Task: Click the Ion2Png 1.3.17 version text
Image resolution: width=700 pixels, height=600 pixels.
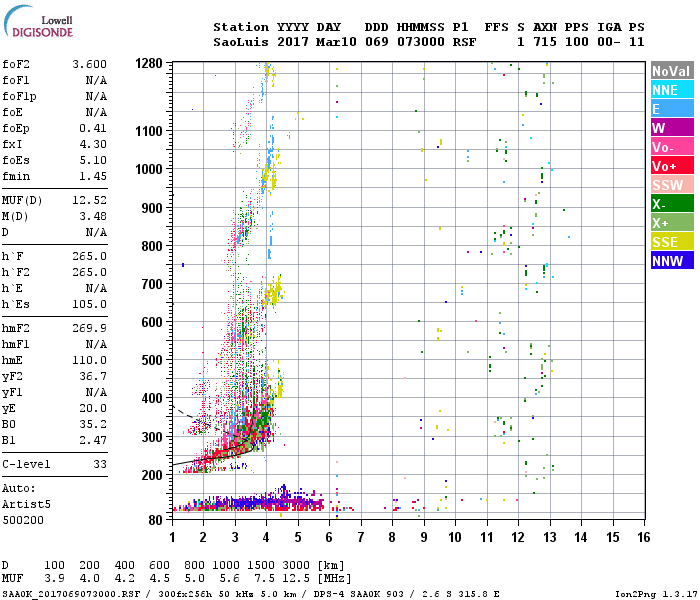Action: tap(655, 595)
